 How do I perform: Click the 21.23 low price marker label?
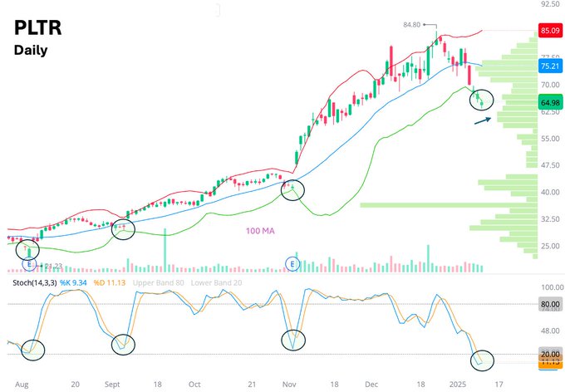[54, 267]
